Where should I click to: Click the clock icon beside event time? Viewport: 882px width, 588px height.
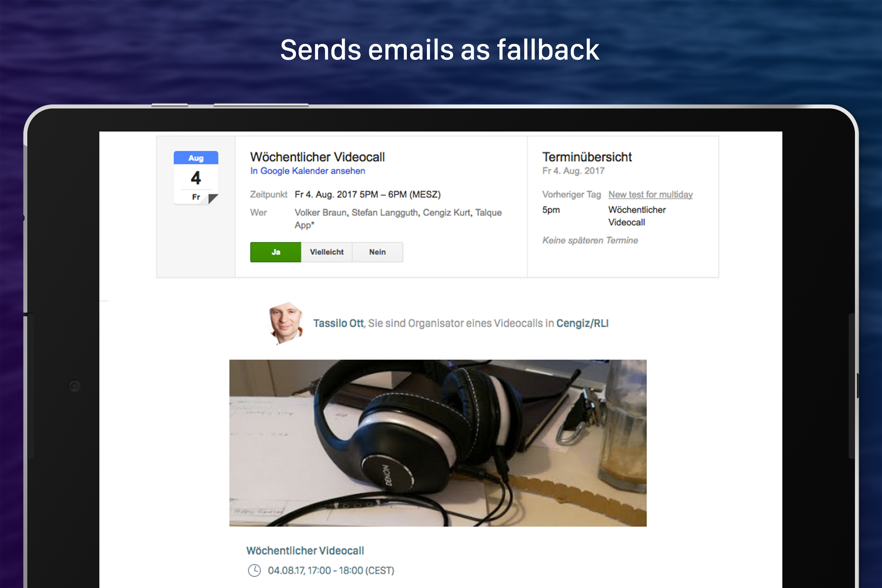[x=254, y=570]
